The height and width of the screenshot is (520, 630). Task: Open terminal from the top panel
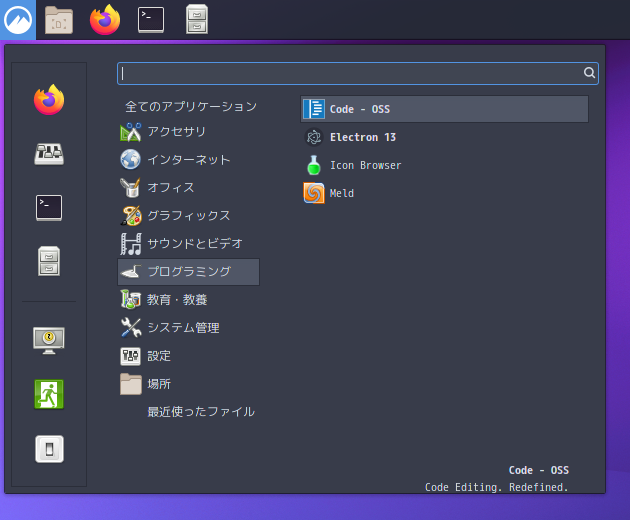pyautogui.click(x=151, y=20)
